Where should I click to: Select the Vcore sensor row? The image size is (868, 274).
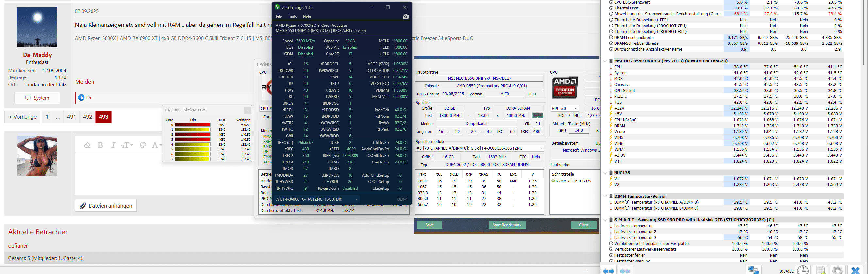(x=726, y=132)
